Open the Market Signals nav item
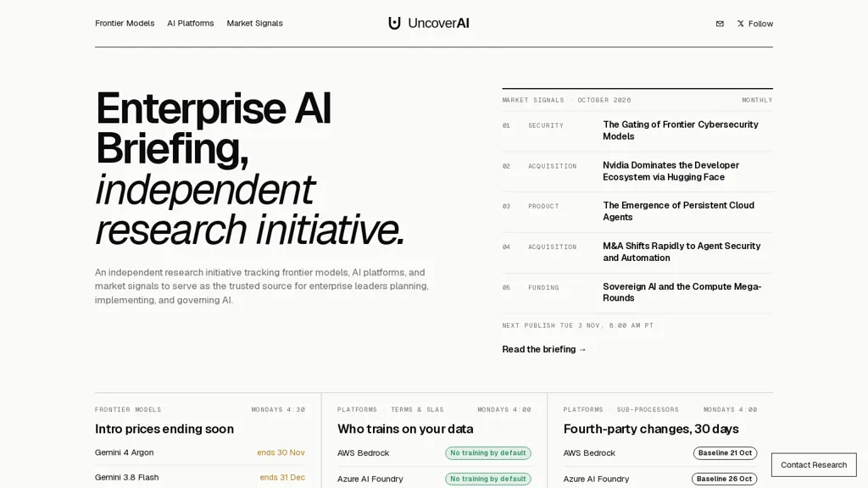Viewport: 868px width, 488px height. pos(254,23)
